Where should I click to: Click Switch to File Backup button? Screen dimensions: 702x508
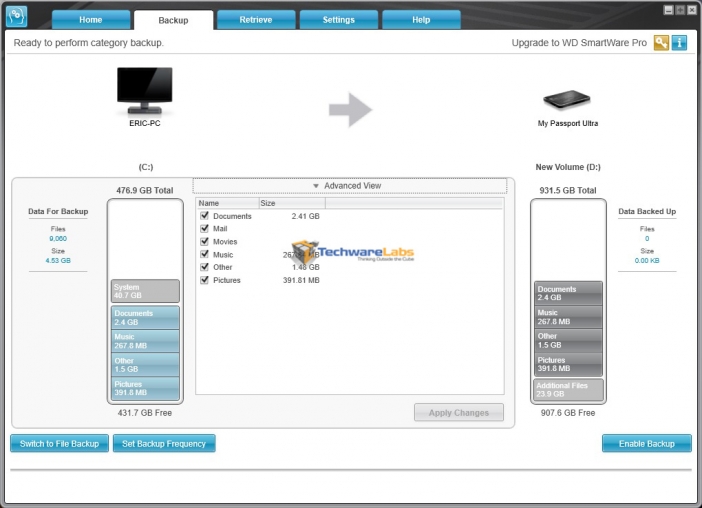click(60, 444)
